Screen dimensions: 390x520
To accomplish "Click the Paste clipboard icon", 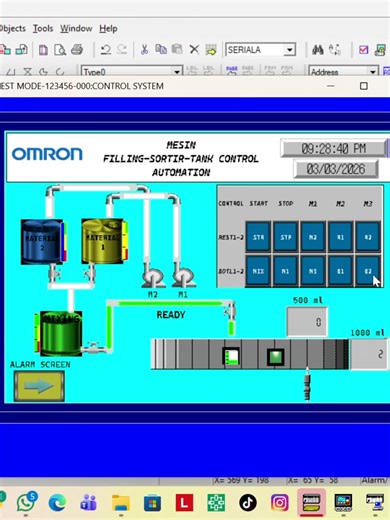I will coord(177,49).
